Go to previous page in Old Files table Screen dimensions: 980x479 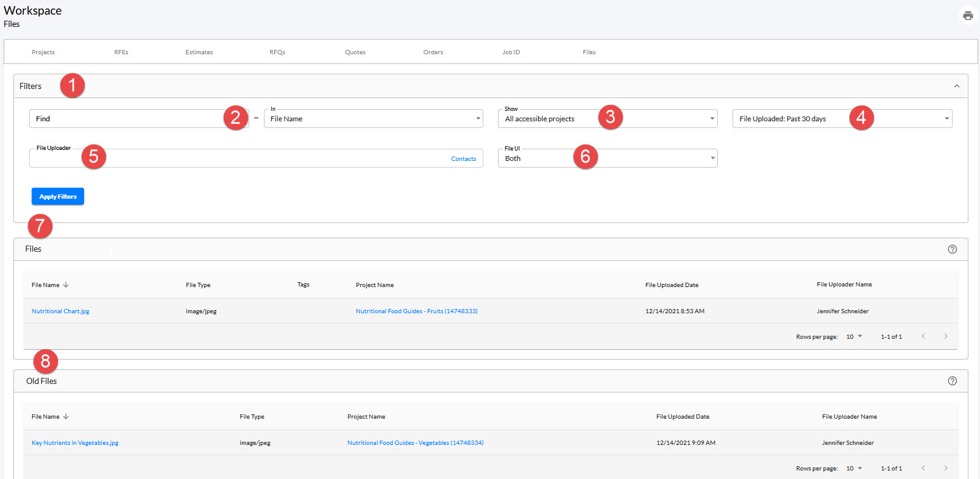pyautogui.click(x=923, y=468)
